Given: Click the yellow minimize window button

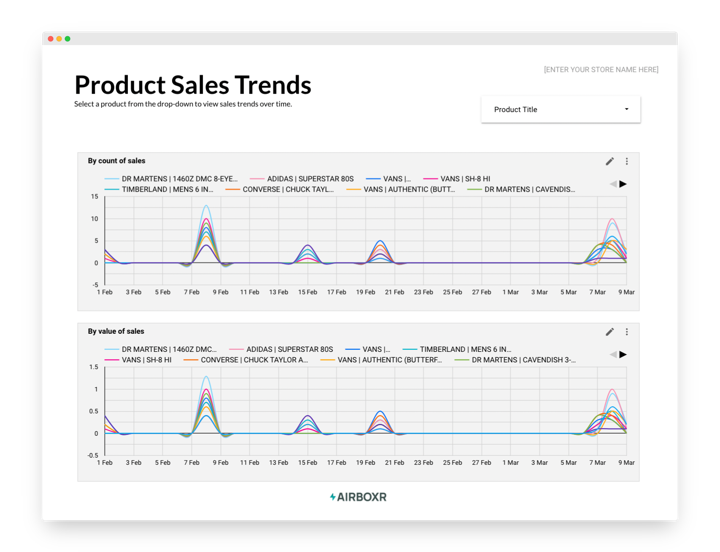Looking at the screenshot, I should point(59,39).
